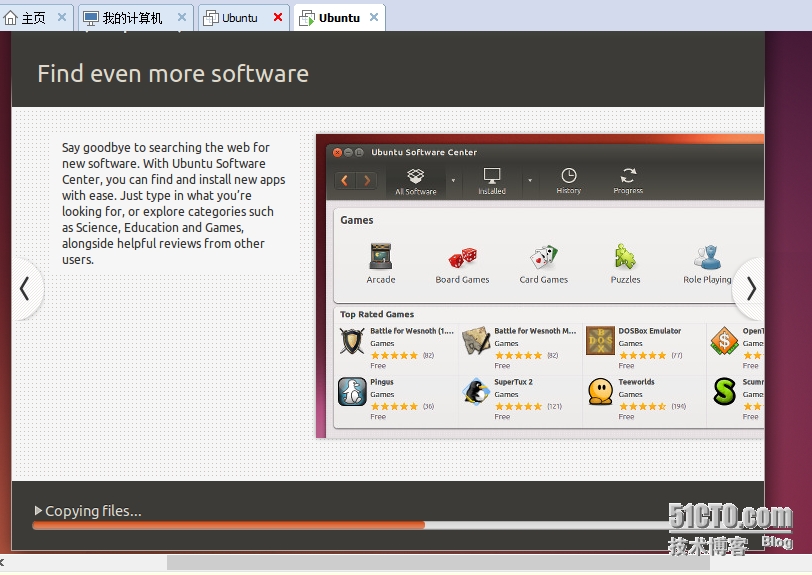Click the DOSBox Emulator title text

(649, 331)
